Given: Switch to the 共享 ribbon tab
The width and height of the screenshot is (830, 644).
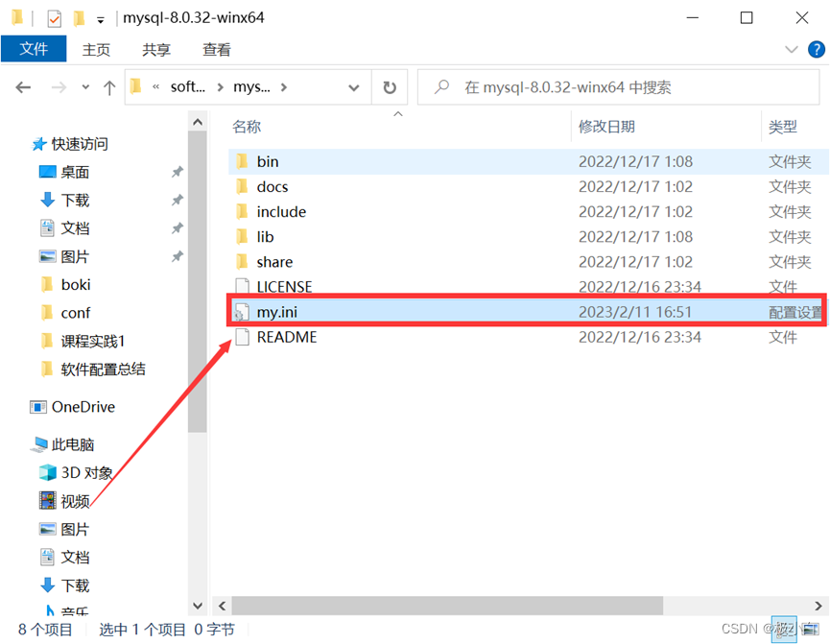Looking at the screenshot, I should [x=156, y=50].
